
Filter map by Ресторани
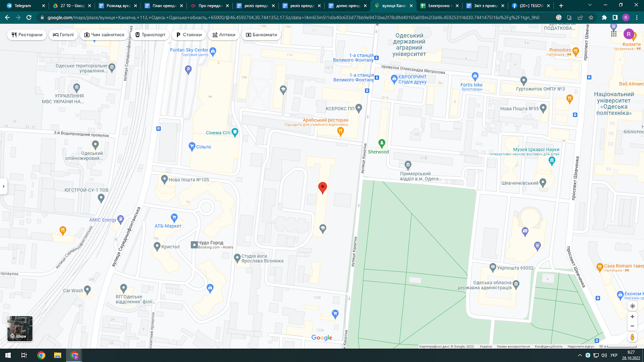click(x=27, y=35)
